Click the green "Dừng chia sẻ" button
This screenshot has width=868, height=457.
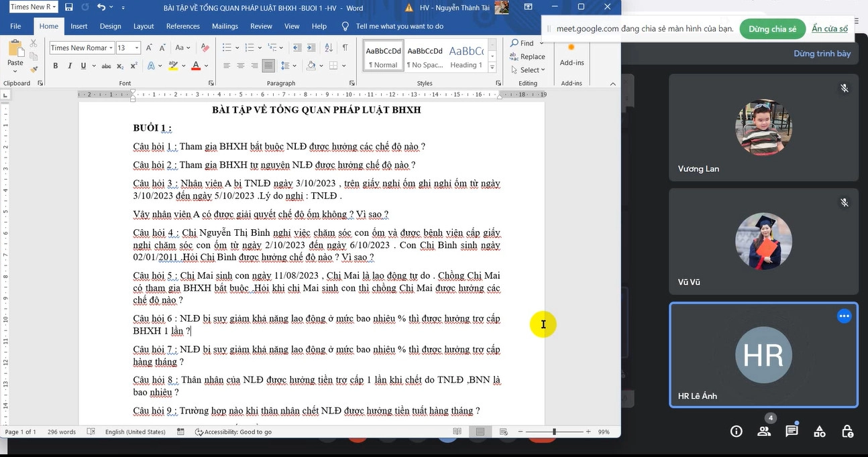772,29
